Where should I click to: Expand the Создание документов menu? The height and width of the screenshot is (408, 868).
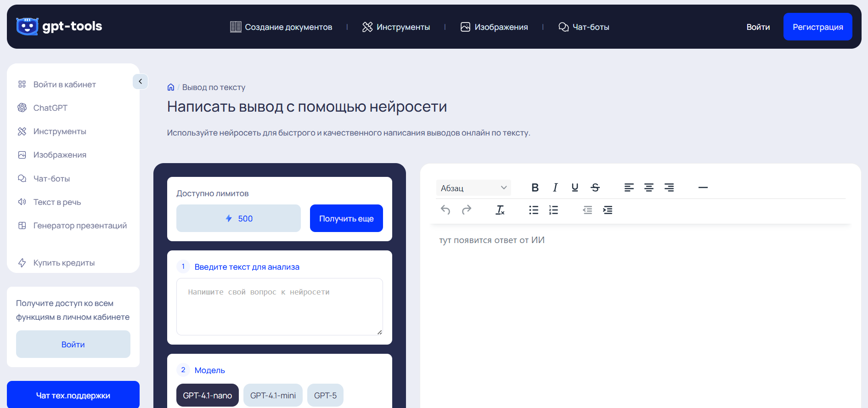tap(281, 27)
